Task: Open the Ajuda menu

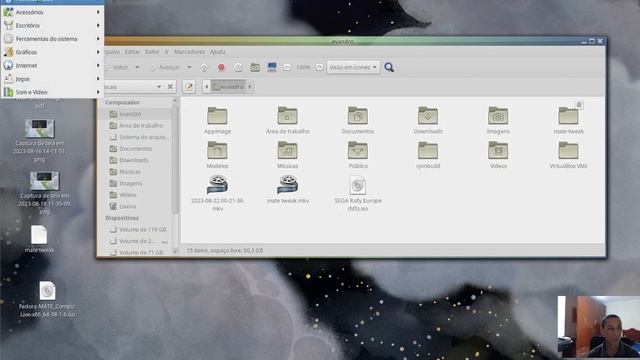Action: 218,52
